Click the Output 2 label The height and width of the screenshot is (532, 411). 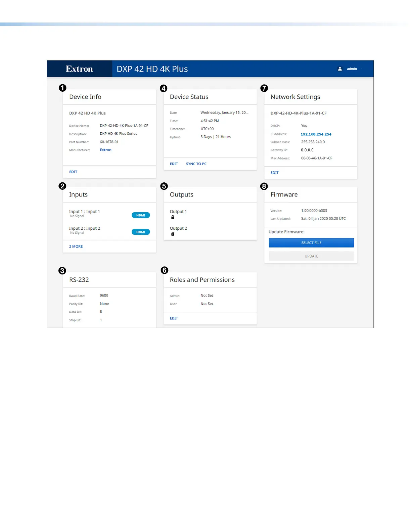(178, 228)
